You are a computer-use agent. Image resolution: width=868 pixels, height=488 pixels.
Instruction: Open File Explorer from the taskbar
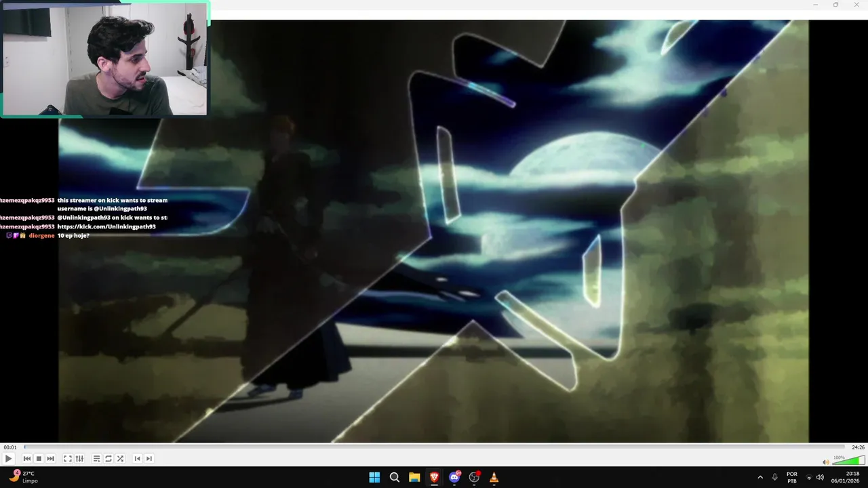[x=414, y=477]
